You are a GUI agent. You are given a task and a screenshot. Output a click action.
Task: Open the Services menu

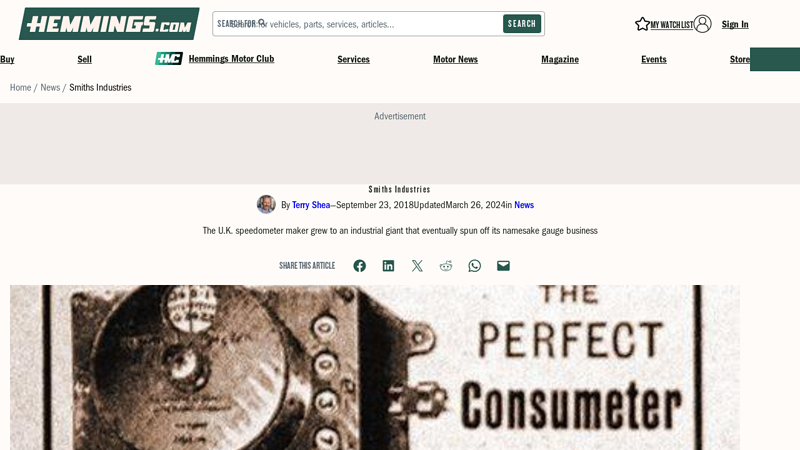354,59
